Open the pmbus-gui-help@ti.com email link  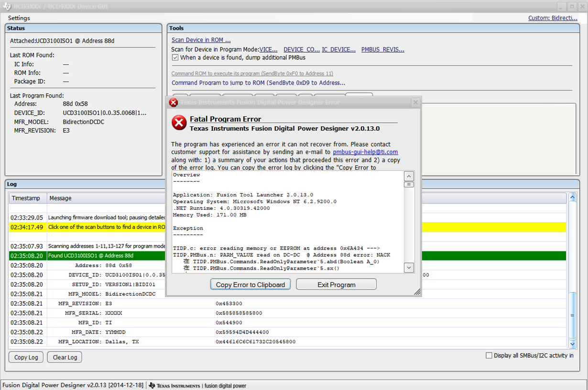point(365,152)
